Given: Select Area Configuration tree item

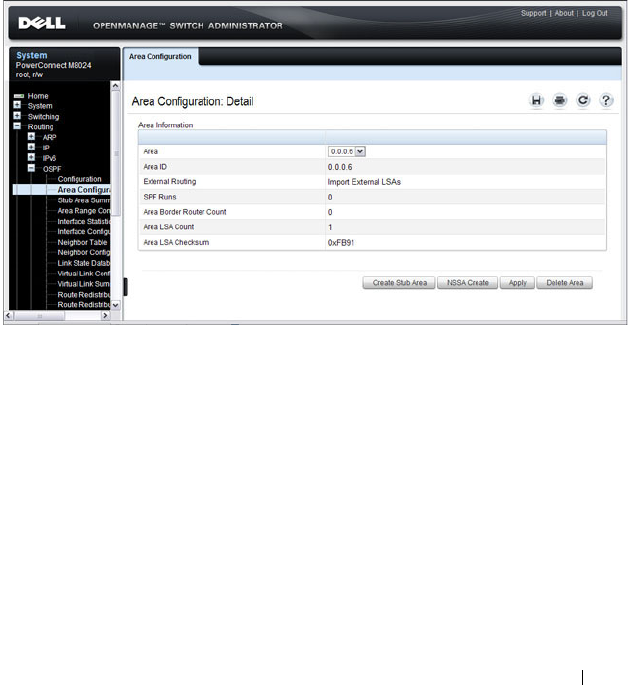Looking at the screenshot, I should click(83, 190).
